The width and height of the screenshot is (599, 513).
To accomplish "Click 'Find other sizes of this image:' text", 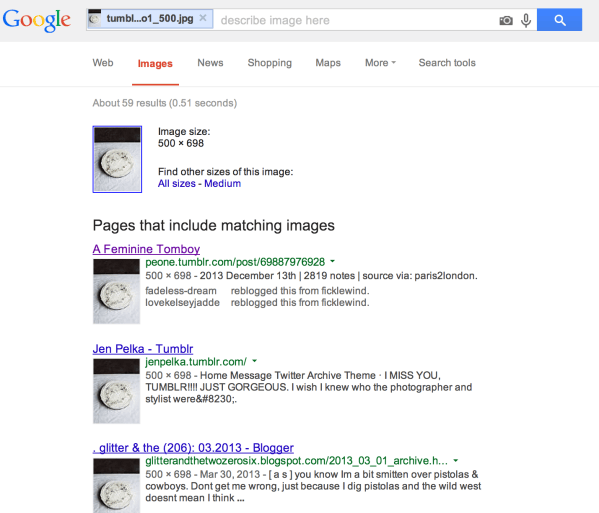I will coord(226,172).
